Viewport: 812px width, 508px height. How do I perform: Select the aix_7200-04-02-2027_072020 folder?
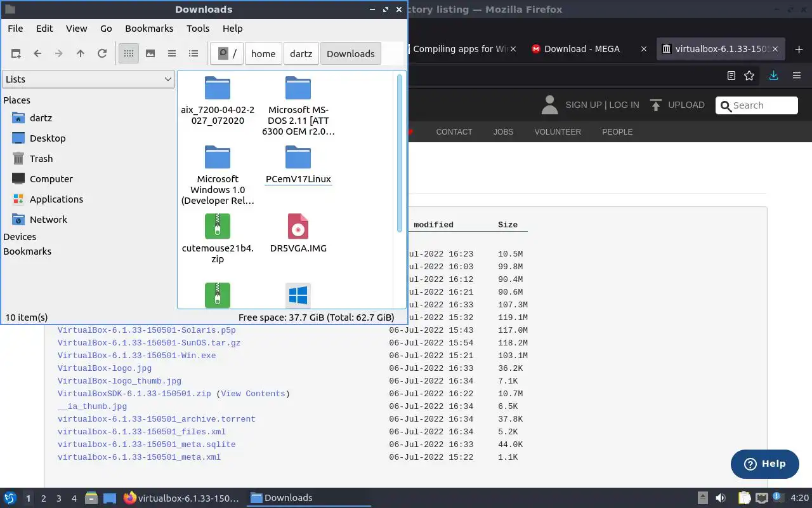218,100
